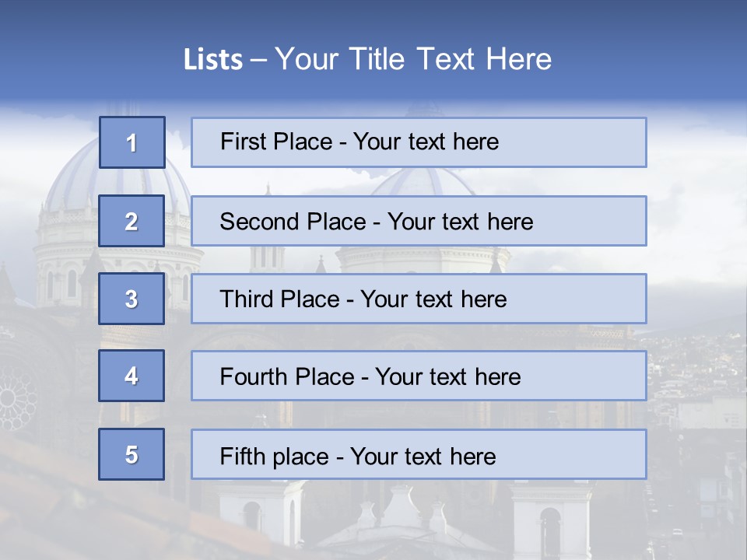
Task: Click the number 3 square
Action: click(x=132, y=299)
